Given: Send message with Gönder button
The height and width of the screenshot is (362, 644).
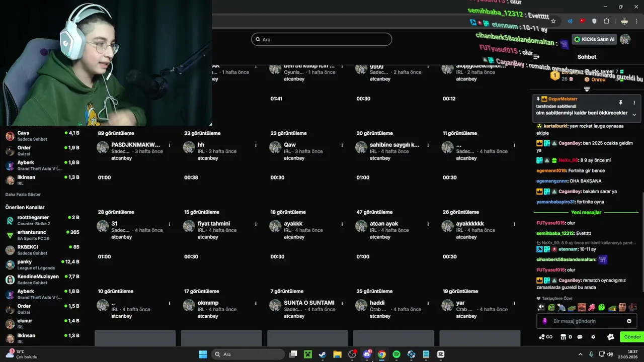Looking at the screenshot, I should click(x=632, y=337).
